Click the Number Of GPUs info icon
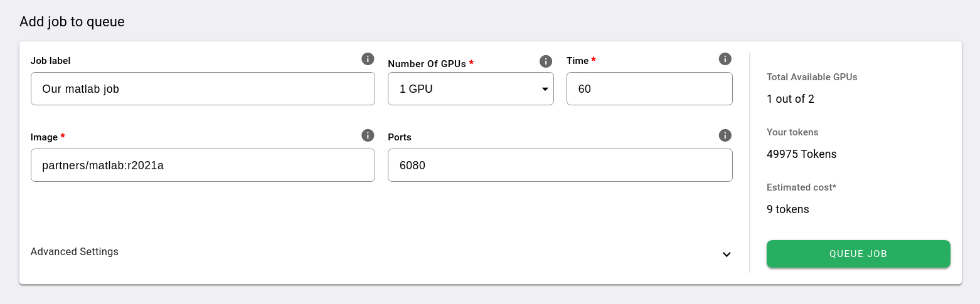Image resolution: width=980 pixels, height=304 pixels. tap(546, 61)
